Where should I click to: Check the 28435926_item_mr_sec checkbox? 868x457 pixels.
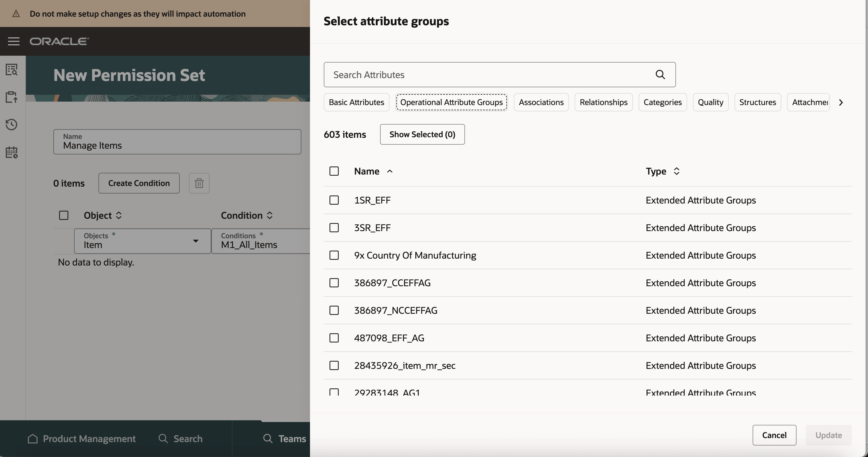(x=334, y=365)
